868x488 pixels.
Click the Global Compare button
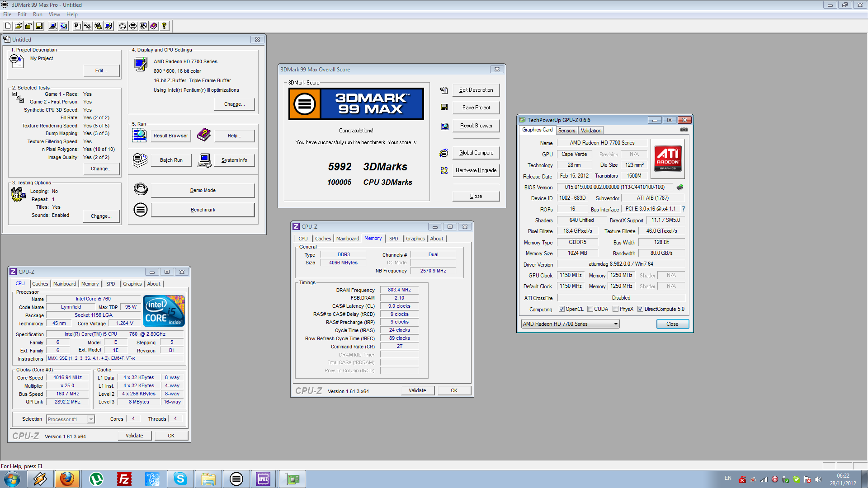coord(476,153)
